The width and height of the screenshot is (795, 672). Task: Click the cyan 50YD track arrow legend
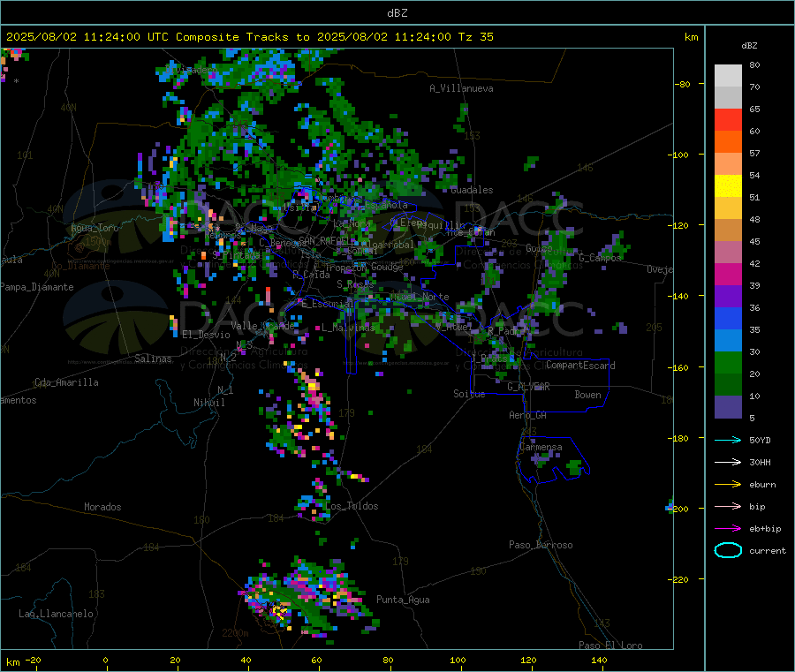click(x=728, y=440)
